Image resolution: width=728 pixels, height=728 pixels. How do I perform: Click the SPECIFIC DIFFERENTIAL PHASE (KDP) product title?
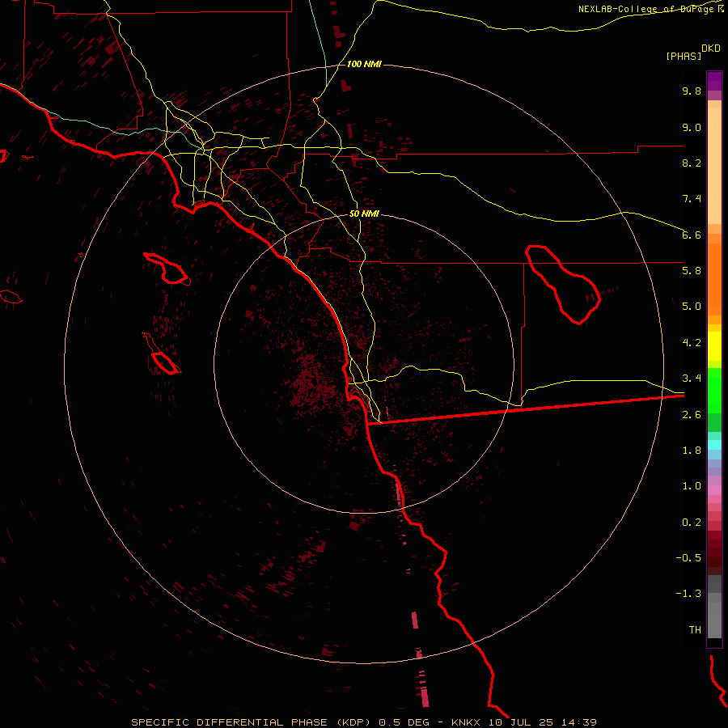(x=252, y=722)
